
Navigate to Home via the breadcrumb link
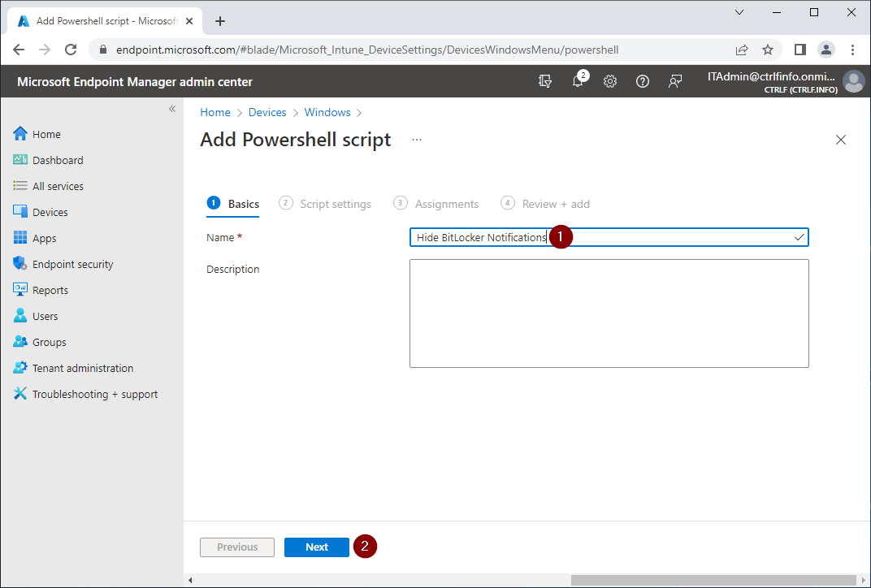click(214, 112)
